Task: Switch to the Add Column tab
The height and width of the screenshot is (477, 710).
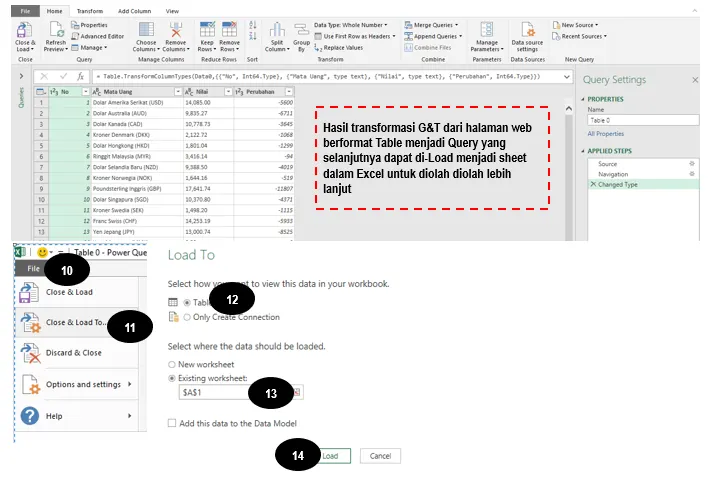Action: [x=134, y=11]
